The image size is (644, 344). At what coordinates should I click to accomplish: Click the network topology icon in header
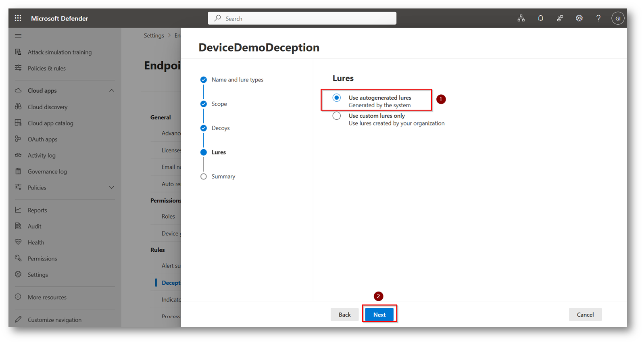click(521, 18)
